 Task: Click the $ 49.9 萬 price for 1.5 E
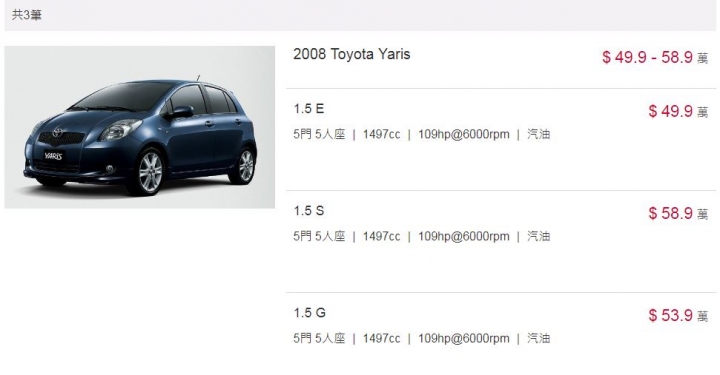coord(678,111)
